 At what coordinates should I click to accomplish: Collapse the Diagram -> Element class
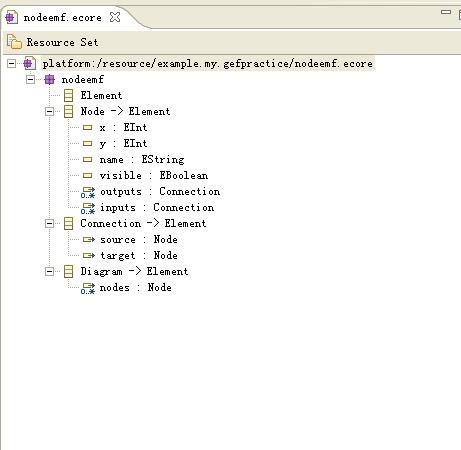49,271
